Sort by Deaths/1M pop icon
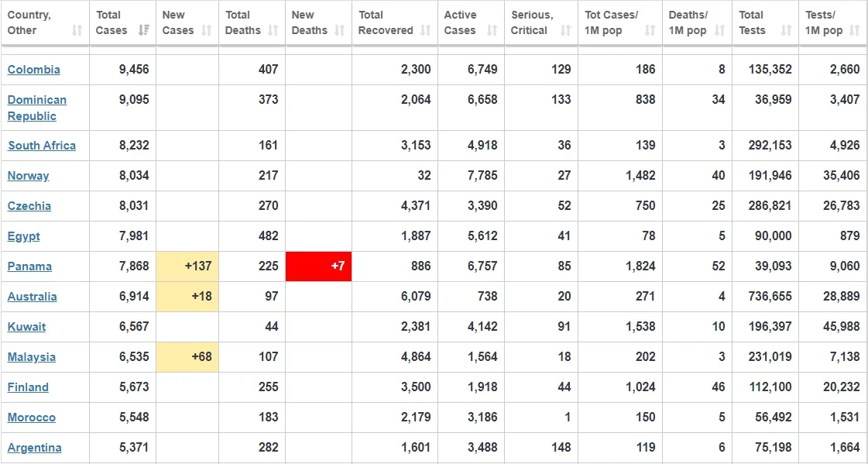Screen dimensions: 868x464 pos(719,31)
